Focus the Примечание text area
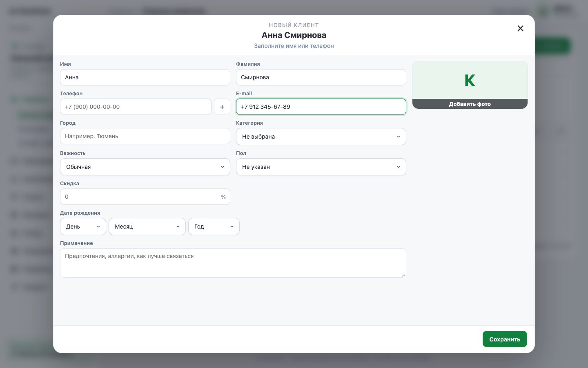The image size is (588, 368). [233, 263]
